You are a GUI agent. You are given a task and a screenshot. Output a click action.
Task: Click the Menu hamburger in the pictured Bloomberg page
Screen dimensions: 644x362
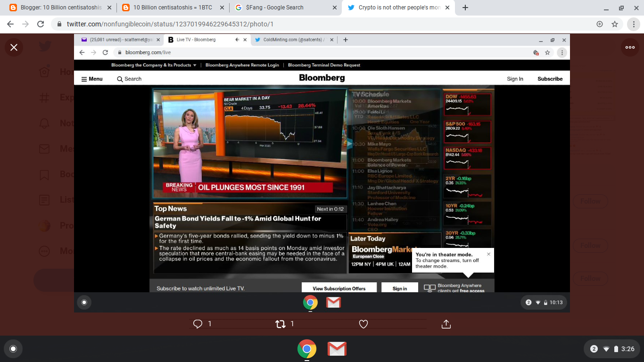pos(92,79)
